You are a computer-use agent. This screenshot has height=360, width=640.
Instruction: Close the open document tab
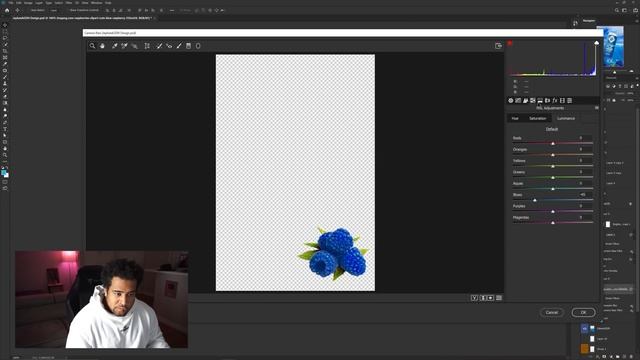(x=155, y=18)
